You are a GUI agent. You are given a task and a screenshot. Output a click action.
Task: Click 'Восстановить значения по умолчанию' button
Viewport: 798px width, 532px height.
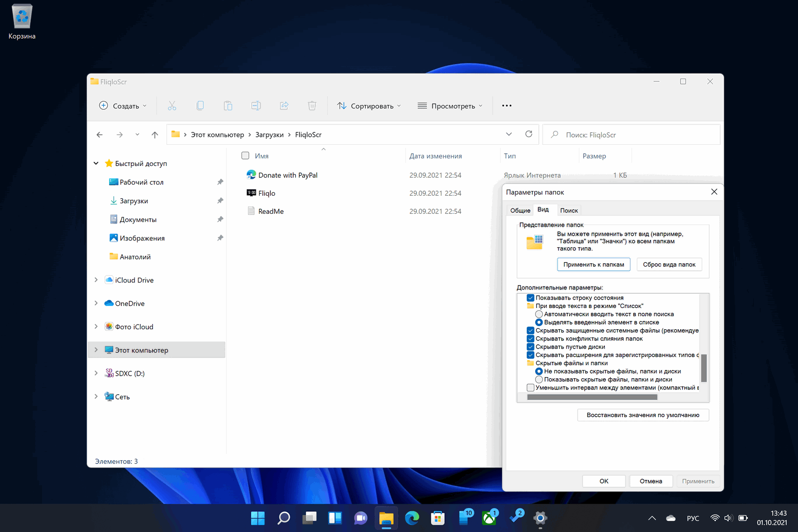[643, 415]
